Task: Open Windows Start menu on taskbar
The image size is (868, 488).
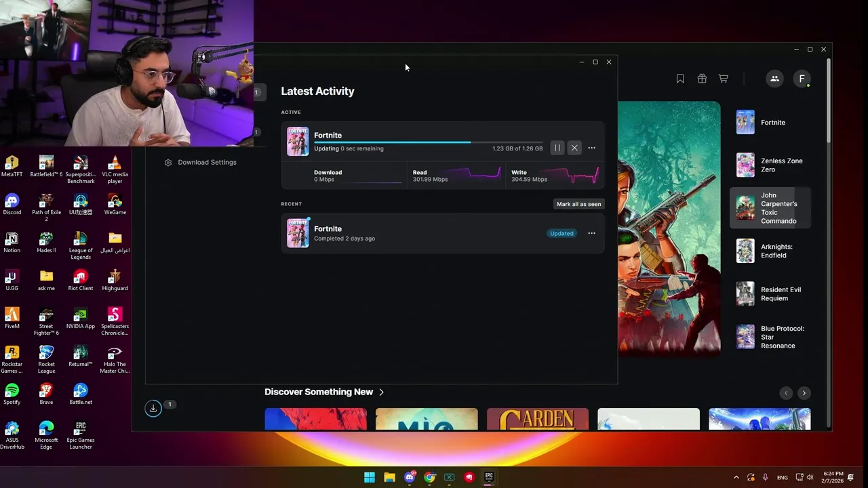Action: [x=370, y=477]
